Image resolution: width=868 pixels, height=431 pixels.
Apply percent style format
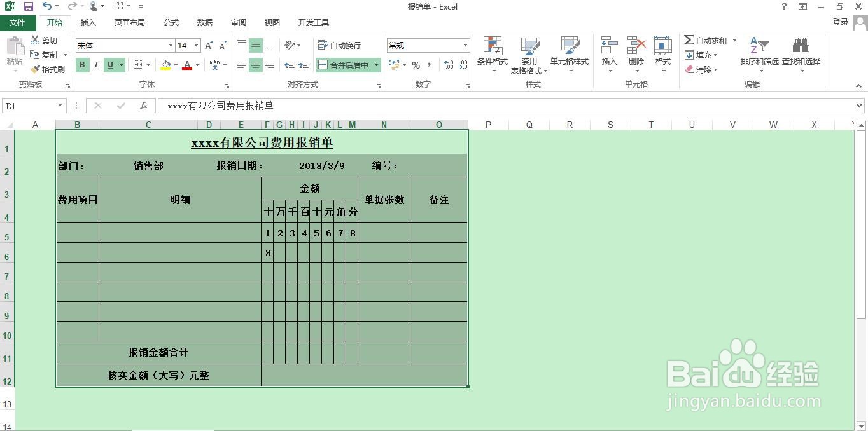coord(416,65)
